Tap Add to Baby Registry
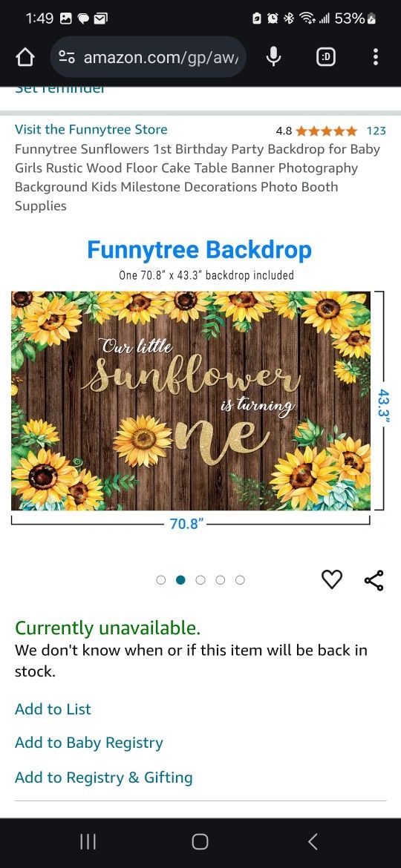401x868 pixels. [x=88, y=743]
